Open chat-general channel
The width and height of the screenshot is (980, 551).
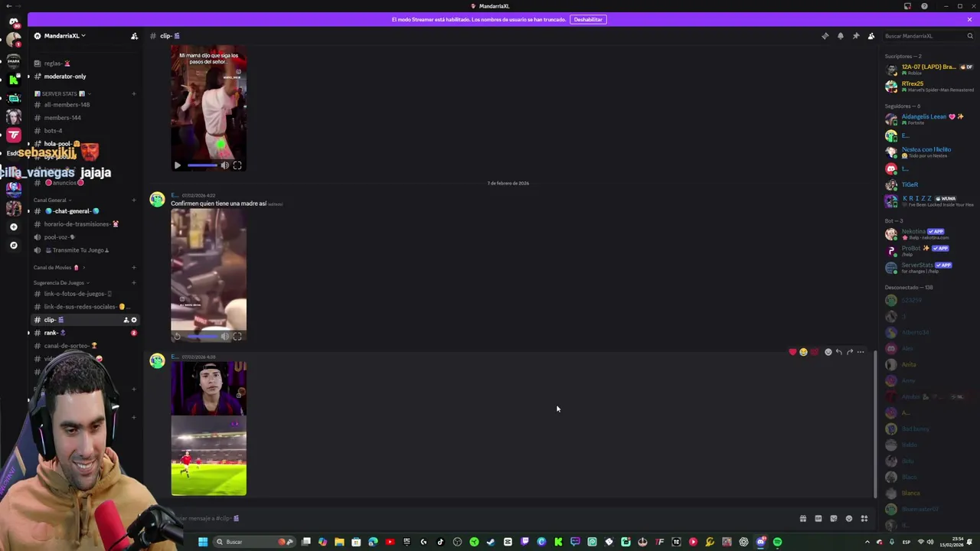coord(84,211)
